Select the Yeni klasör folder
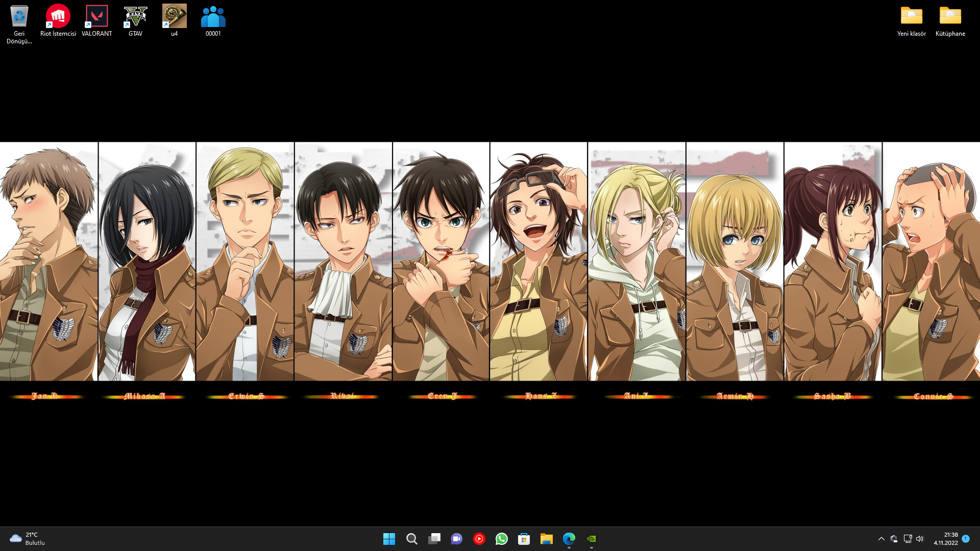 [912, 20]
